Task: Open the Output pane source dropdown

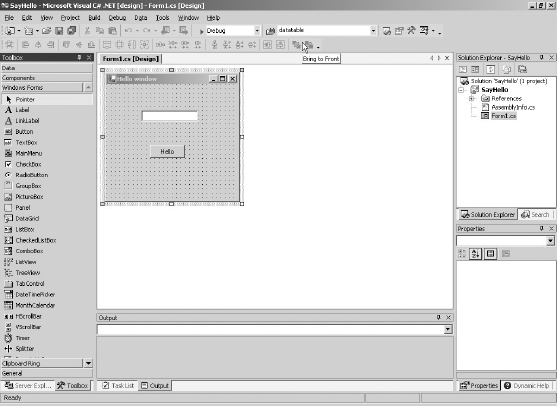Action: 448,329
